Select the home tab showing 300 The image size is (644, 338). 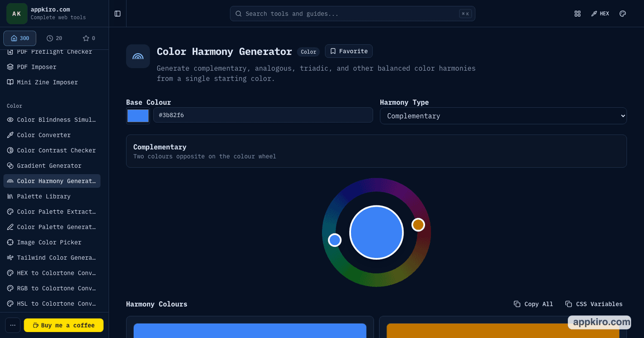pyautogui.click(x=20, y=38)
